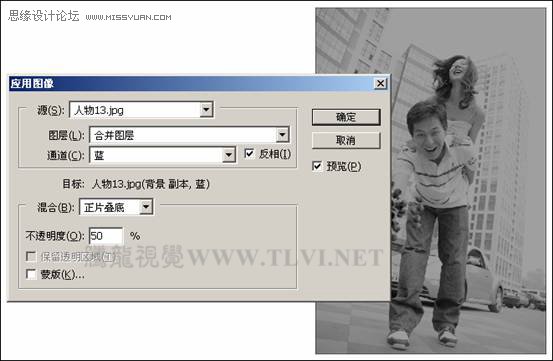
Task: Click the 人物13.jpg source field text
Action: click(x=99, y=110)
